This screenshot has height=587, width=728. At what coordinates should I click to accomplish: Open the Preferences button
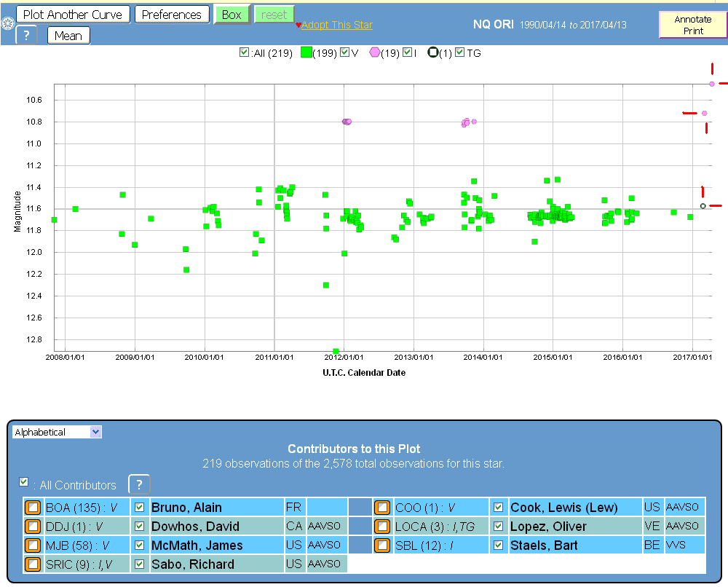click(x=171, y=15)
